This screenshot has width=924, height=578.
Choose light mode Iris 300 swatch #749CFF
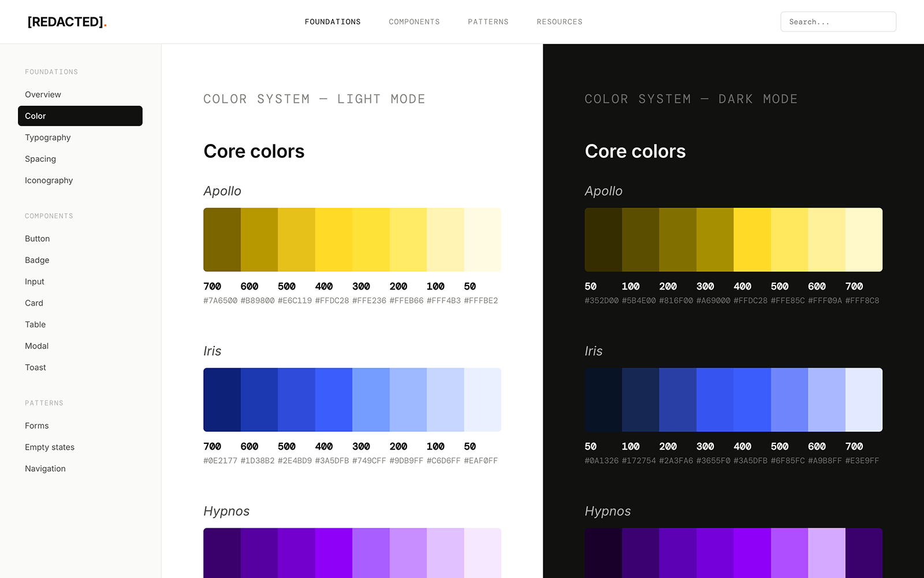(371, 400)
